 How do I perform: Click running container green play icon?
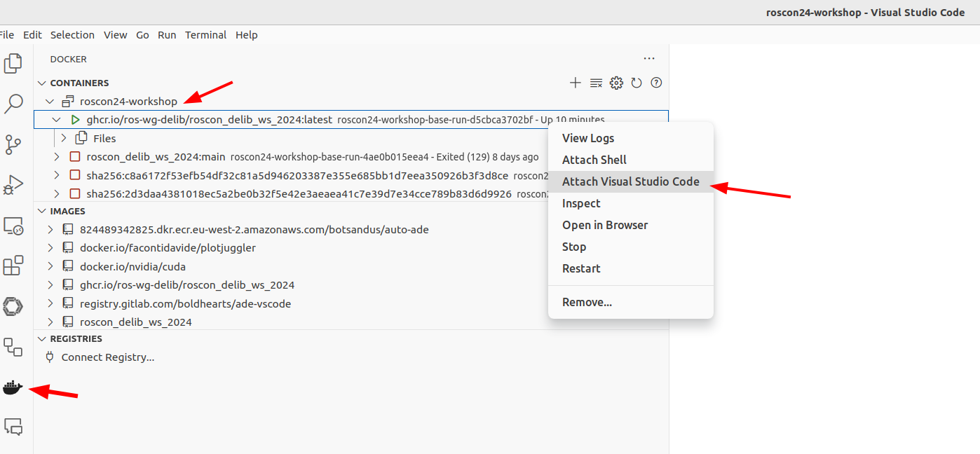75,120
